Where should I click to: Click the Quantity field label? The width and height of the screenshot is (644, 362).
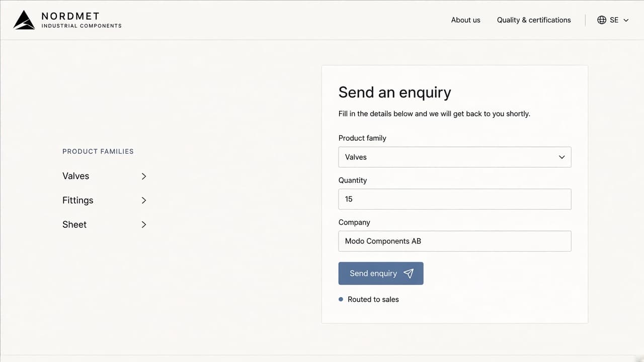(353, 180)
